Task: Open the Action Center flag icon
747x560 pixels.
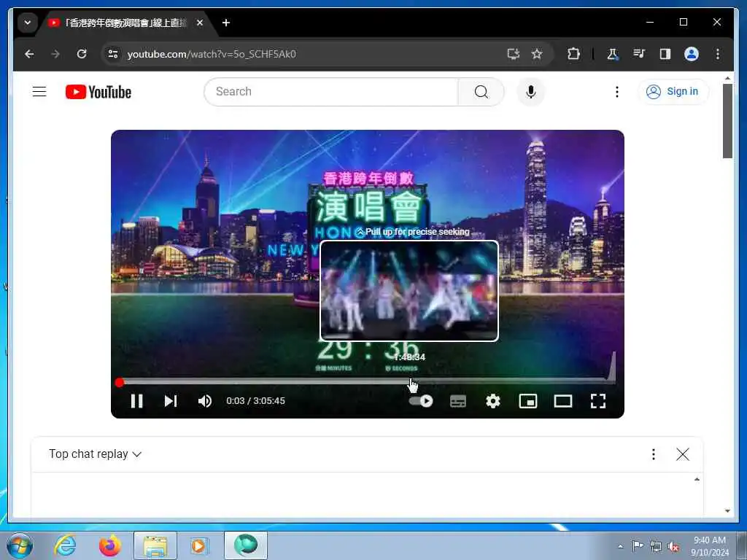Action: pyautogui.click(x=638, y=546)
